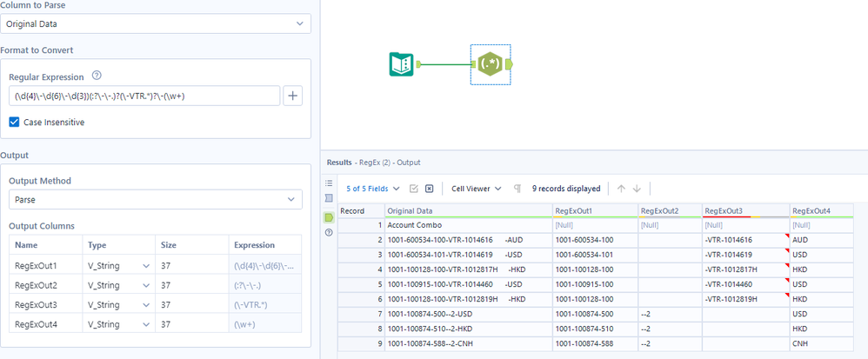Open the Output Method Parse dropdown
This screenshot has width=868, height=359.
[x=156, y=200]
